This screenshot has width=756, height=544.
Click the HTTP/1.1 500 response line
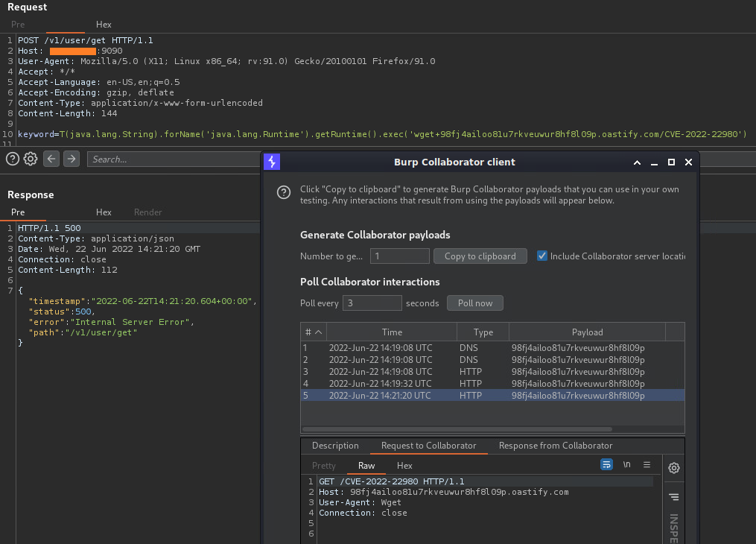(49, 228)
